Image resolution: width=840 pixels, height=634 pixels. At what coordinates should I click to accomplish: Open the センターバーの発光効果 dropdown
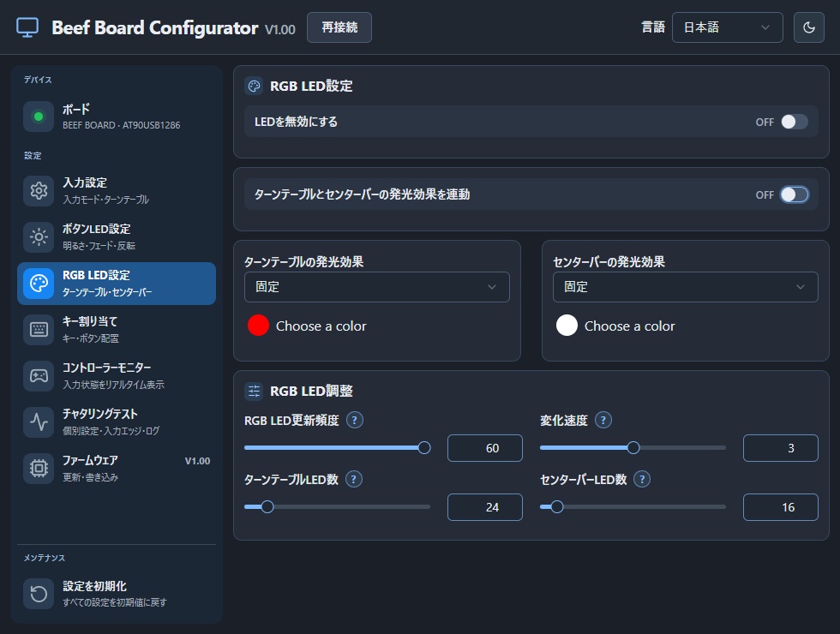tap(685, 287)
